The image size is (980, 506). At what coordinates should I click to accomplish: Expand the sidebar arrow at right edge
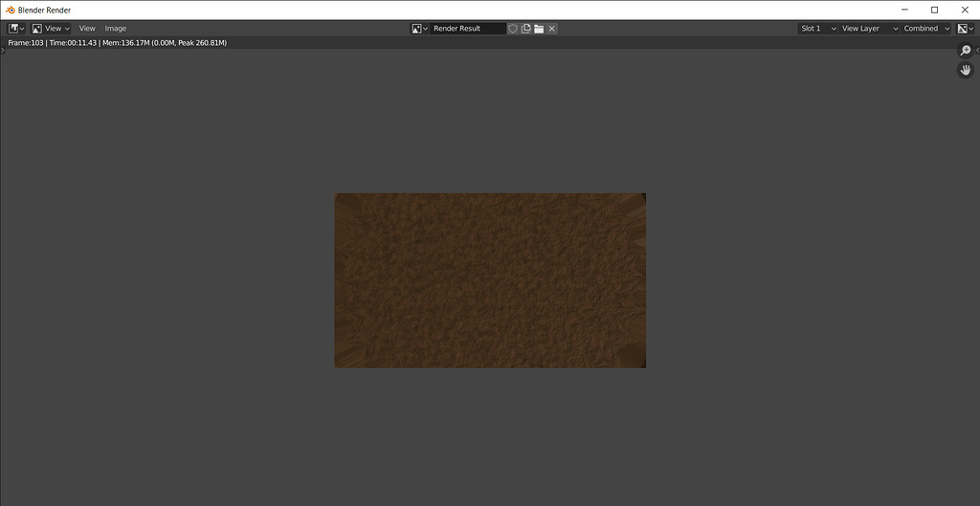point(977,50)
